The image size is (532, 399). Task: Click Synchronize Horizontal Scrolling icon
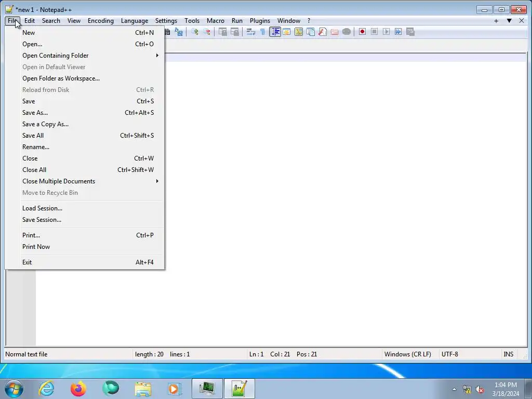point(235,32)
